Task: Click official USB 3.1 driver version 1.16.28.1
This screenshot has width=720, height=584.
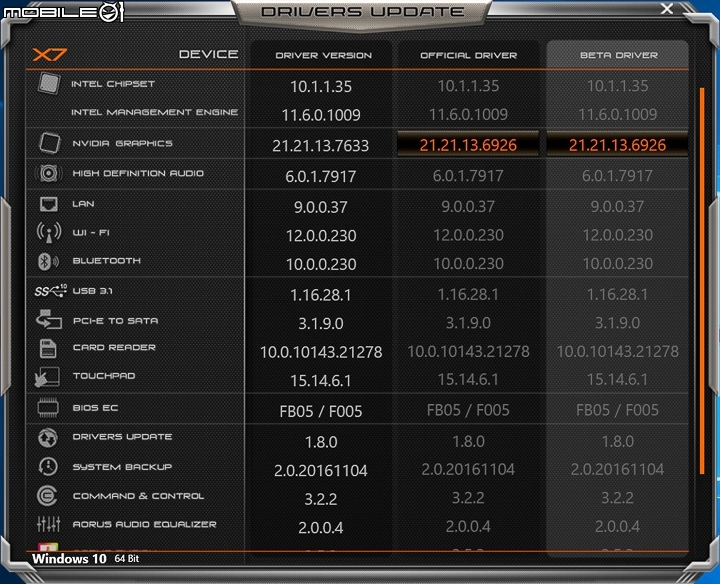Action: [x=468, y=294]
